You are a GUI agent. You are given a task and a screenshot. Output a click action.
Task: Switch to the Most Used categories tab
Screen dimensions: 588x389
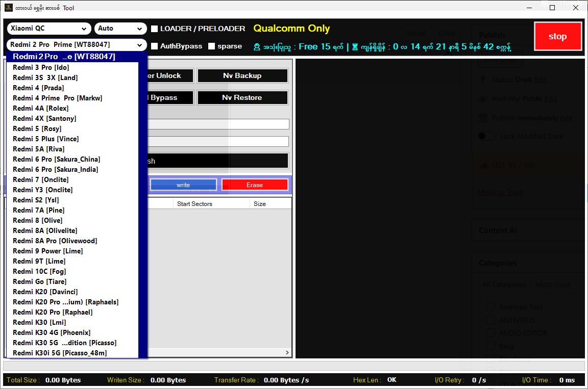point(552,284)
